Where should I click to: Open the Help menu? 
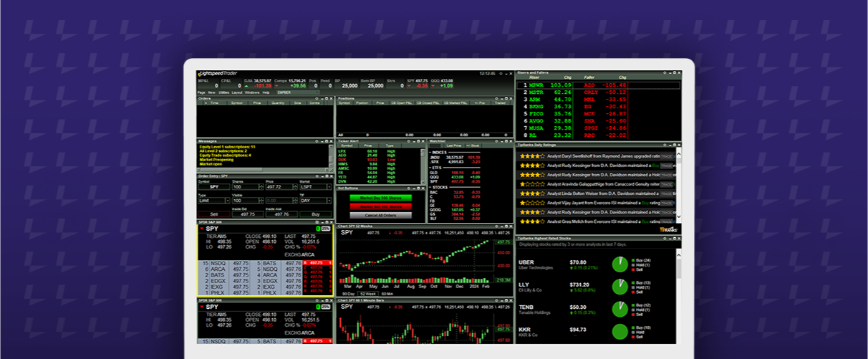266,92
